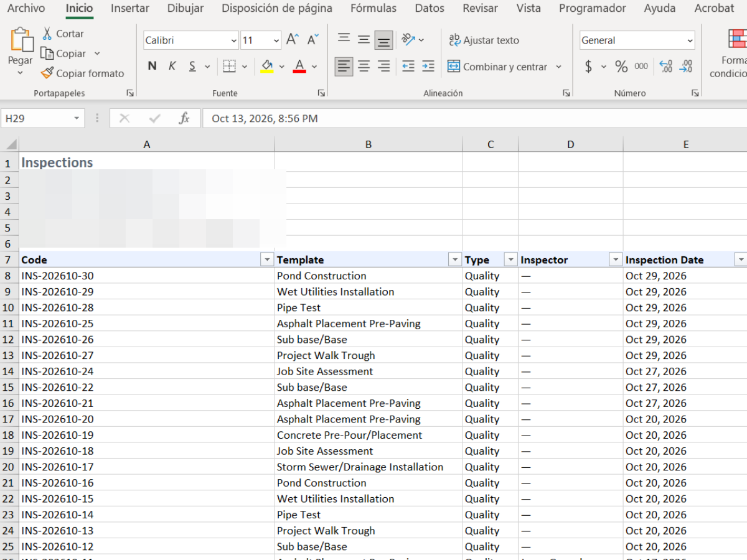Click Combinar y centrar button
Screen dimensions: 747x560
[x=497, y=67]
